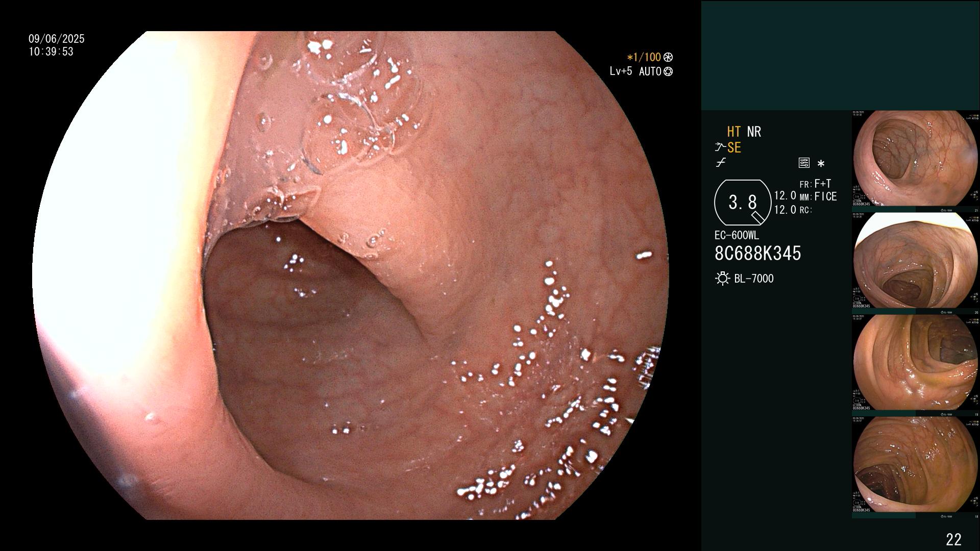This screenshot has width=980, height=551.
Task: Click the tone curve icon below SE
Action: (x=721, y=163)
